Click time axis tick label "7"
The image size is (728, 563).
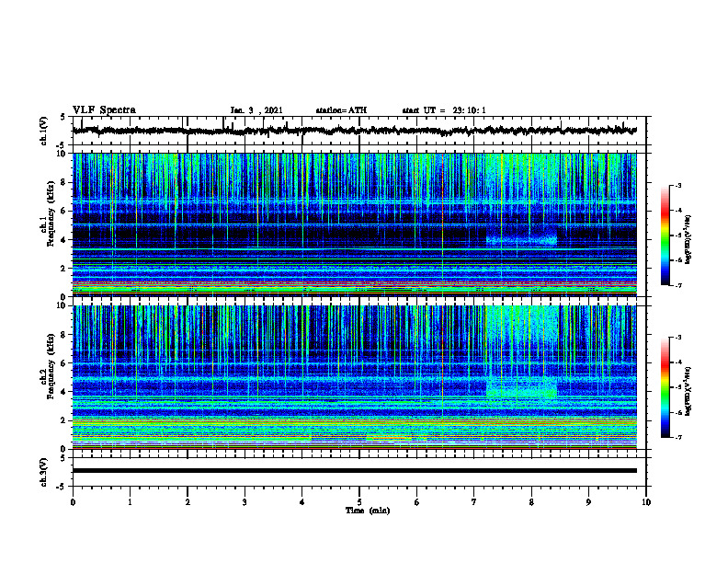474,502
